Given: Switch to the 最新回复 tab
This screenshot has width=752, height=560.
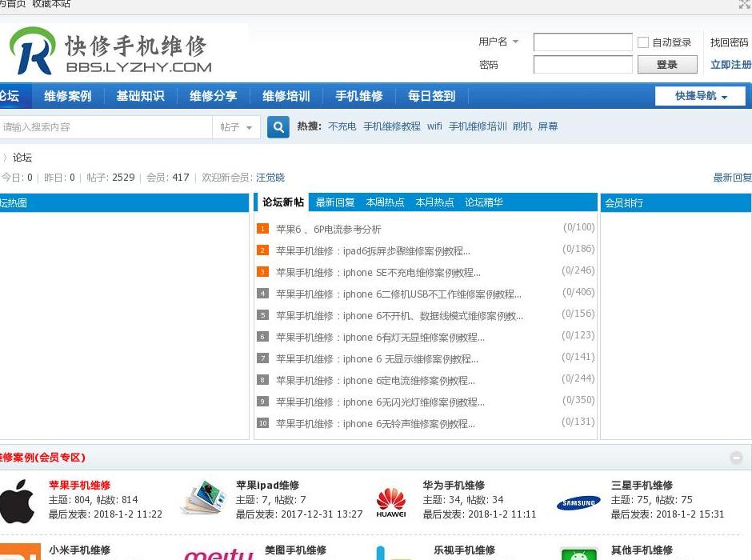Looking at the screenshot, I should [334, 202].
